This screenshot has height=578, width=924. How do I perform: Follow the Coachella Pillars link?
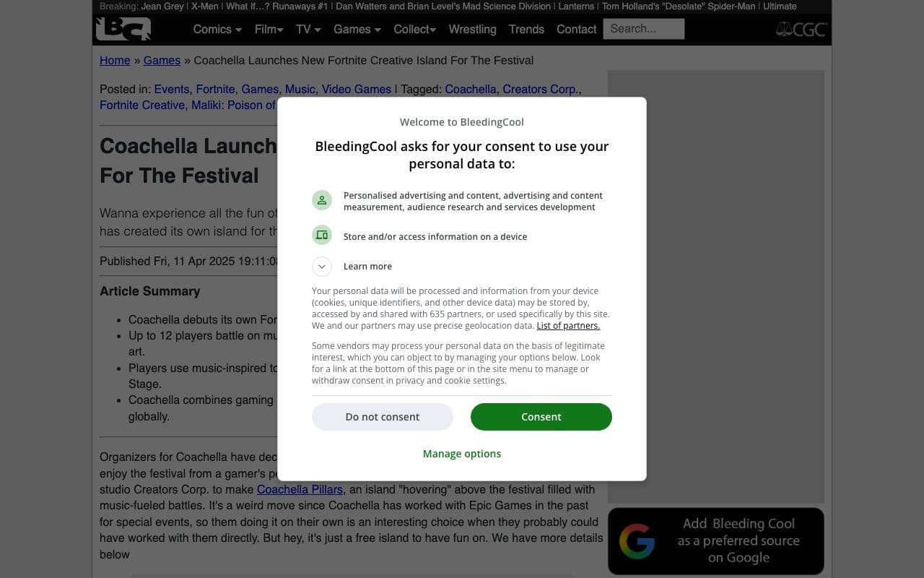tap(300, 490)
